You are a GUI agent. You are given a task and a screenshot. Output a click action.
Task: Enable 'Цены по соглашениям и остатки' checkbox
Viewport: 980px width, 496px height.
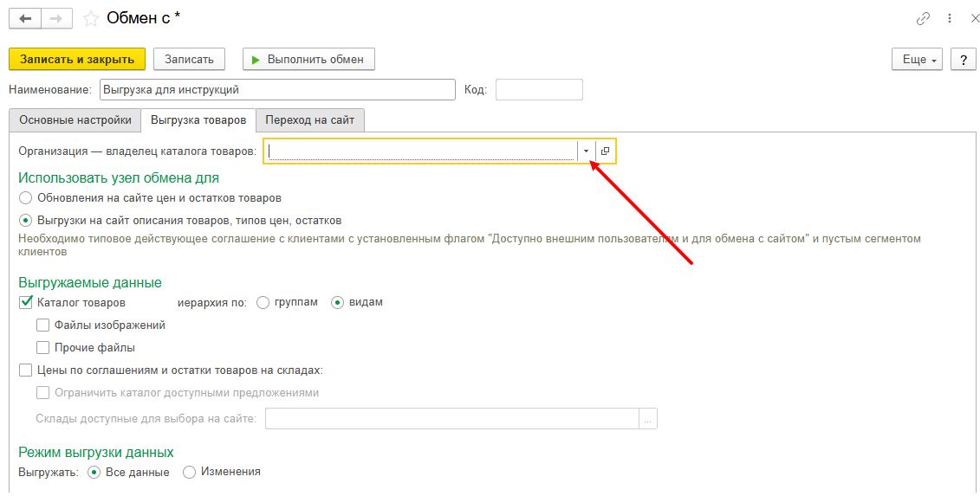click(25, 370)
